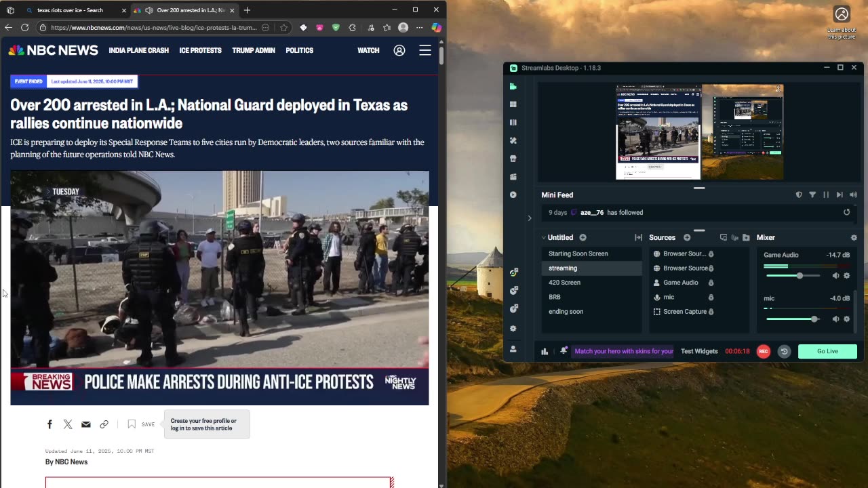The width and height of the screenshot is (868, 488).
Task: Add a source folder in the Sources panel
Action: click(746, 237)
